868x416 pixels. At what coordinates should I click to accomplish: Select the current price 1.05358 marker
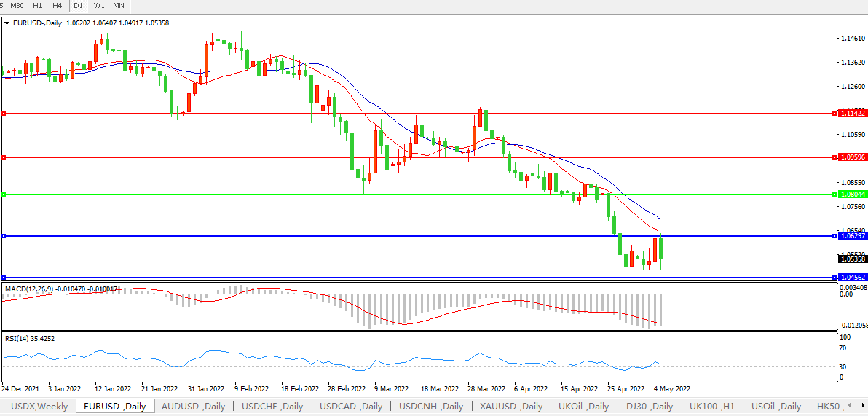click(x=852, y=259)
